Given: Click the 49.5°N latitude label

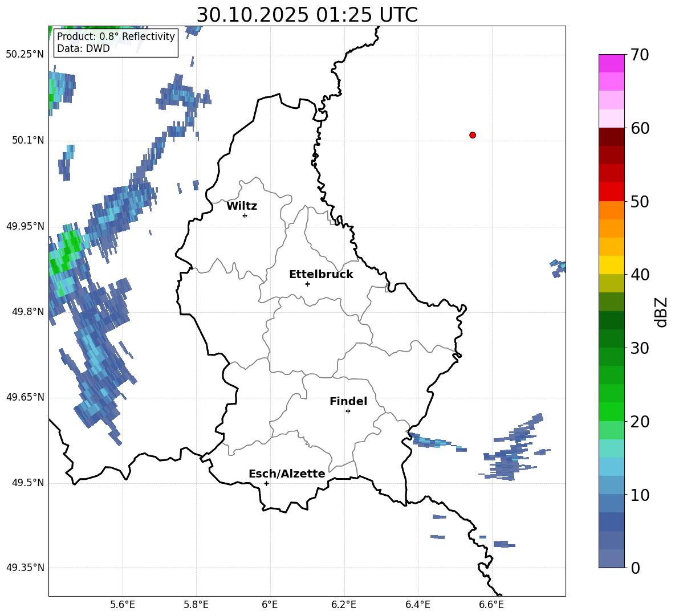Looking at the screenshot, I should 28,483.
